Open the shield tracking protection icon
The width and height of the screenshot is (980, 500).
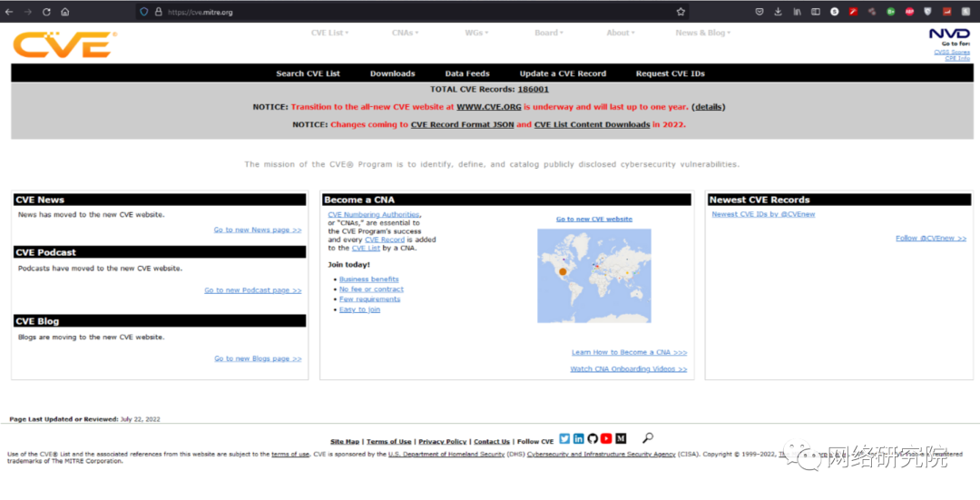[x=144, y=12]
